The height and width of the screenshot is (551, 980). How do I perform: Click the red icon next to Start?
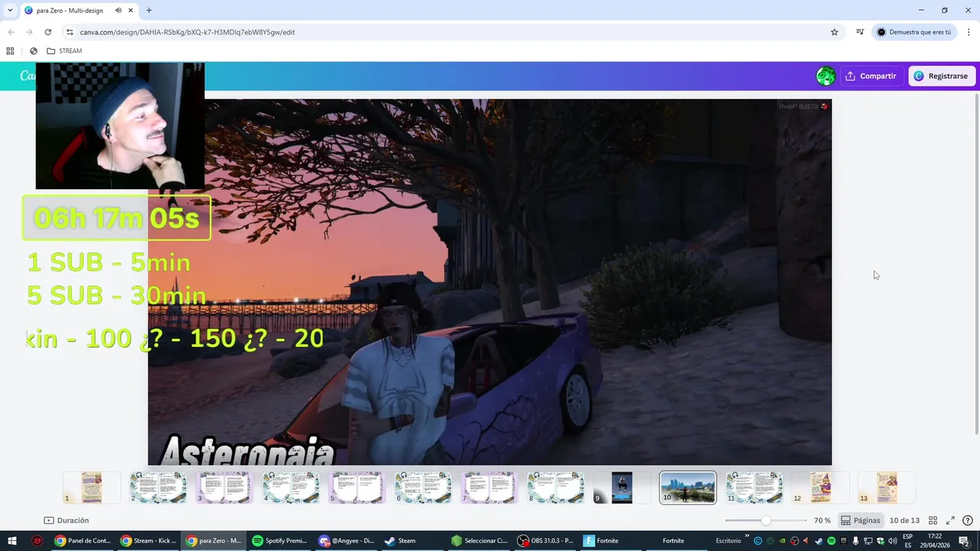pyautogui.click(x=37, y=541)
